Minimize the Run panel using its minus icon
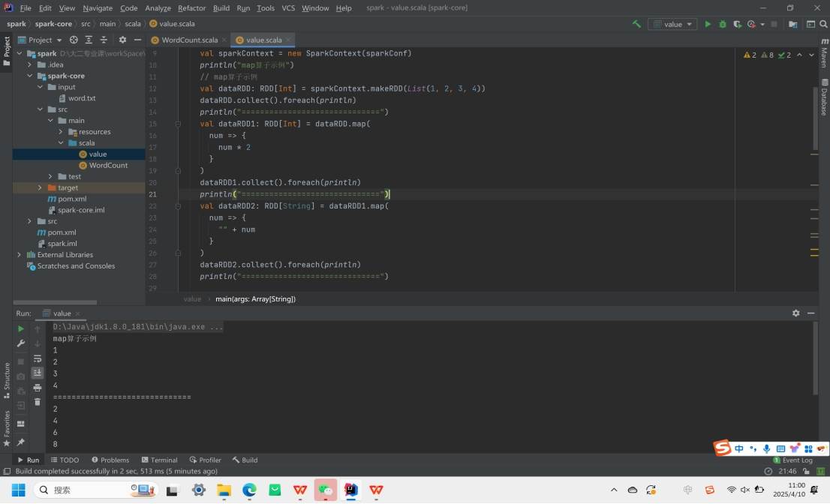830x504 pixels. point(811,313)
